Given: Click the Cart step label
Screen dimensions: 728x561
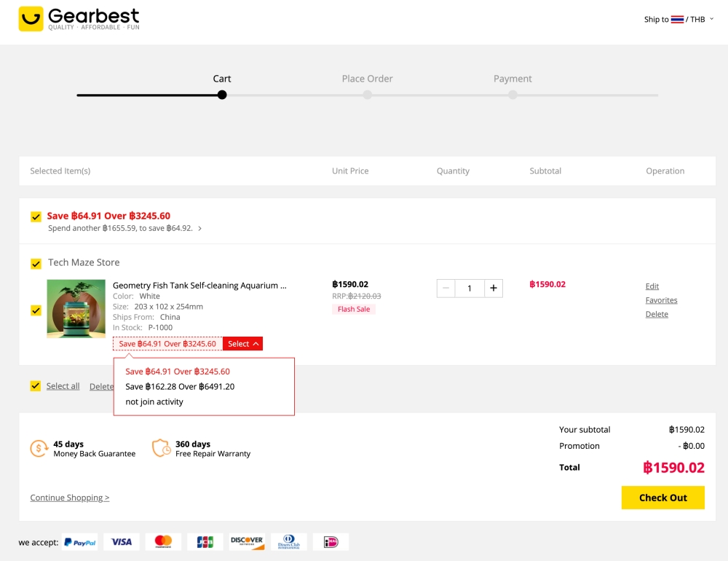Looking at the screenshot, I should [222, 79].
